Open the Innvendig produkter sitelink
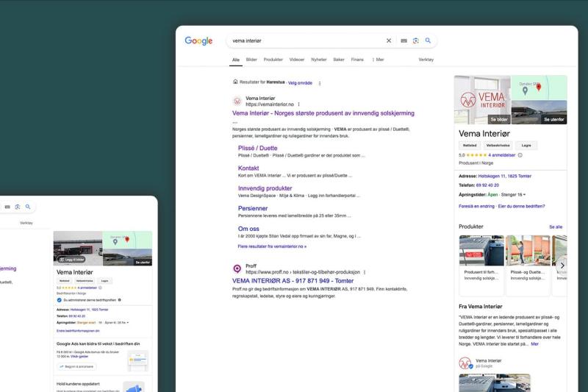Image resolution: width=588 pixels, height=392 pixels. pos(265,188)
